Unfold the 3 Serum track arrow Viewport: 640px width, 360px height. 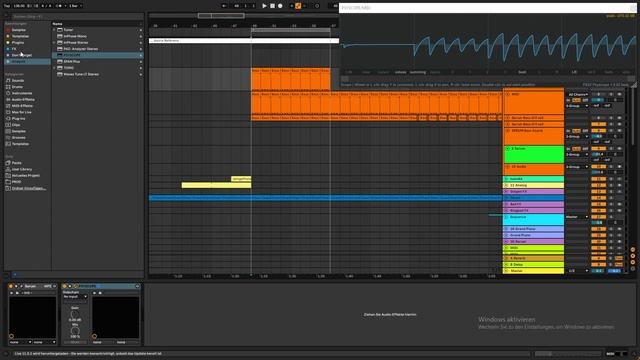pos(507,149)
